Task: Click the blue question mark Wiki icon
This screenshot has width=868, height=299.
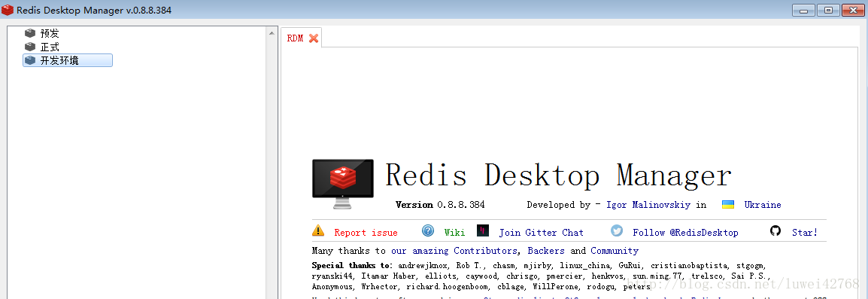Action: click(x=428, y=230)
